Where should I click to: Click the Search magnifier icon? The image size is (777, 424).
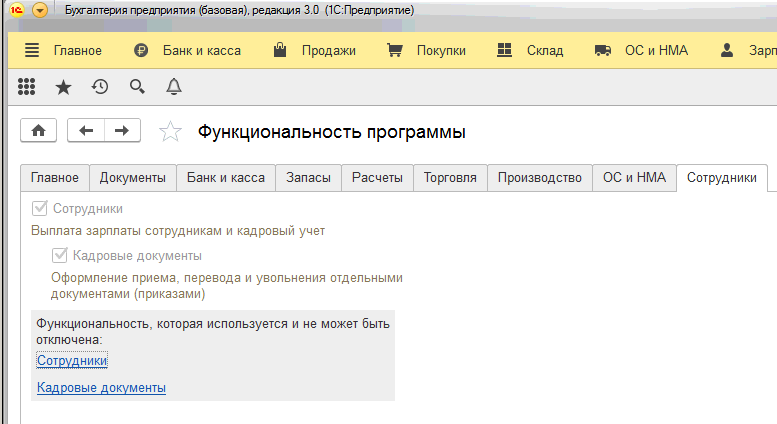pyautogui.click(x=137, y=87)
